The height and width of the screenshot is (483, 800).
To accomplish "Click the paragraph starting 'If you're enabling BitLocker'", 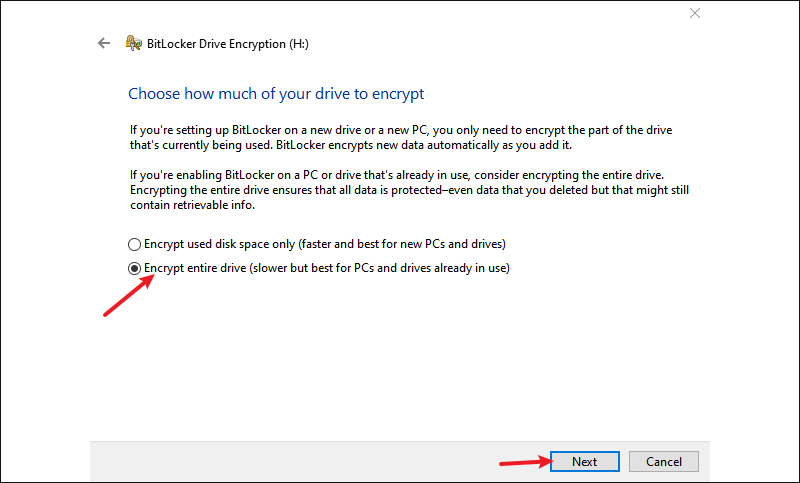I will pyautogui.click(x=409, y=190).
